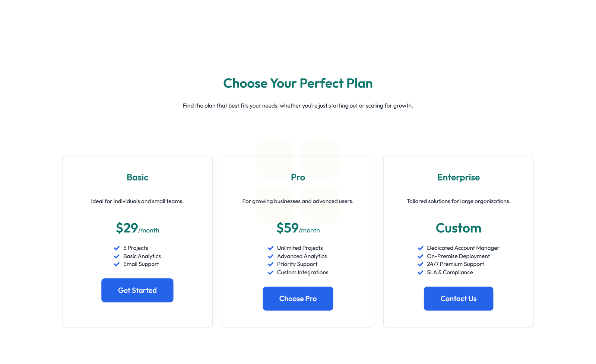
Task: Click the checkmark beside 5 Projects
Action: tap(116, 248)
